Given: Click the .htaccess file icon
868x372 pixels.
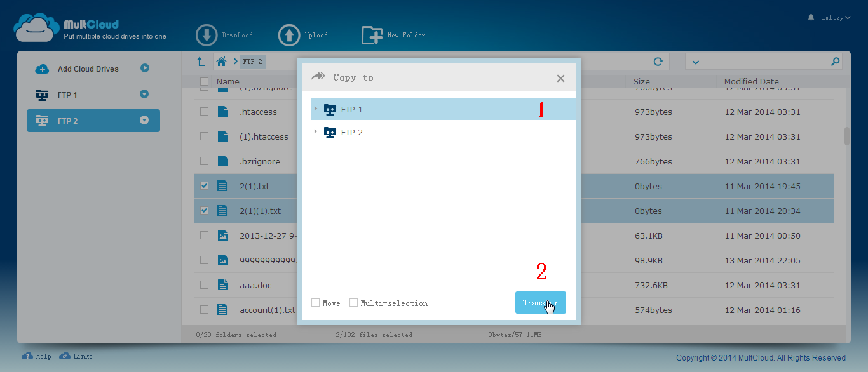Looking at the screenshot, I should 222,112.
